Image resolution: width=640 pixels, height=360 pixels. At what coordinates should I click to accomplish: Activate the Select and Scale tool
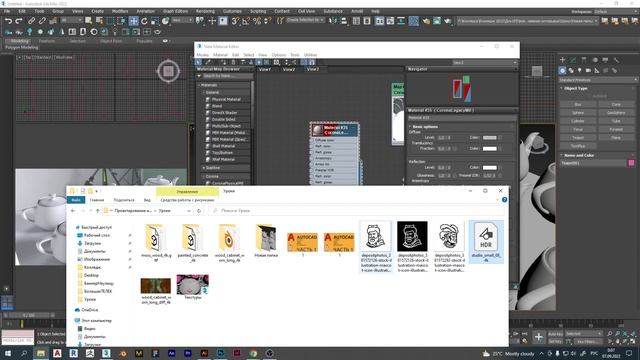155,21
